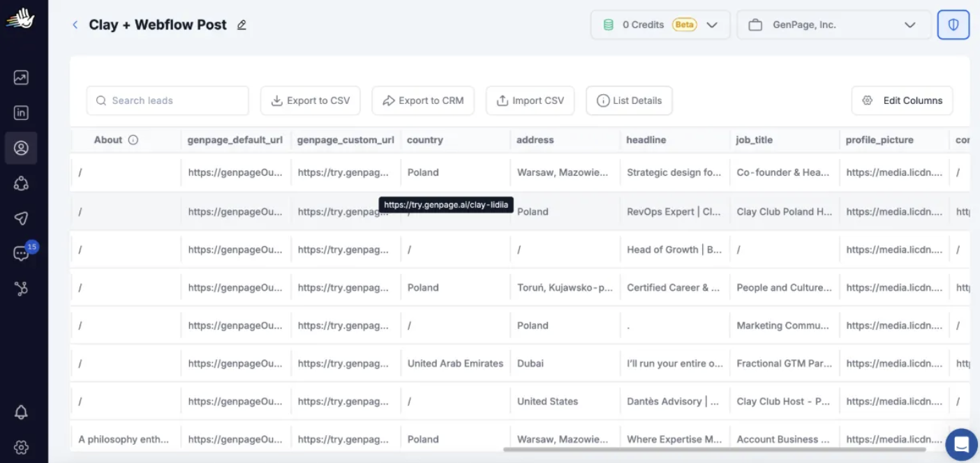Click the shield icon button
The image size is (980, 463).
pyautogui.click(x=953, y=24)
